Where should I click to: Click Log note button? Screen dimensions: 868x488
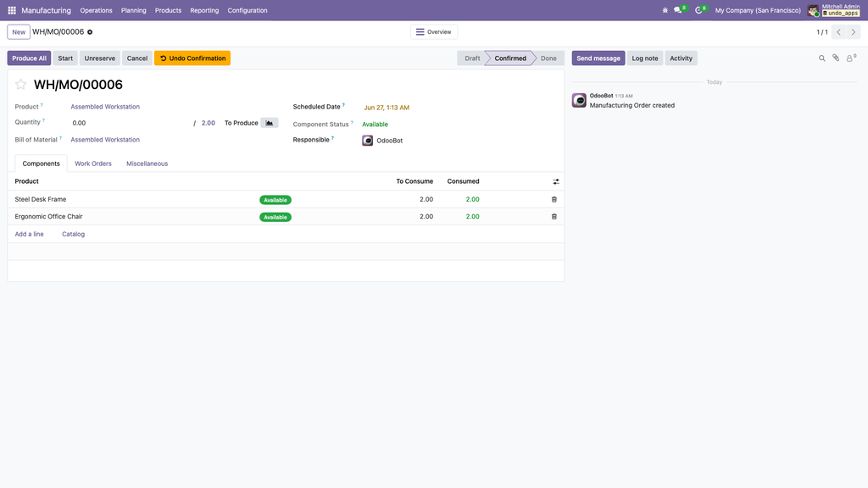click(x=645, y=58)
